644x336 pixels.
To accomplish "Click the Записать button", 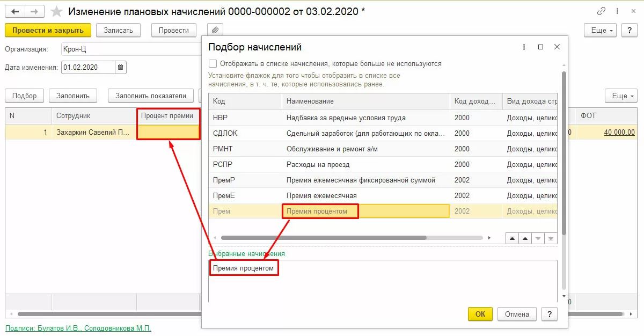I will pyautogui.click(x=118, y=30).
